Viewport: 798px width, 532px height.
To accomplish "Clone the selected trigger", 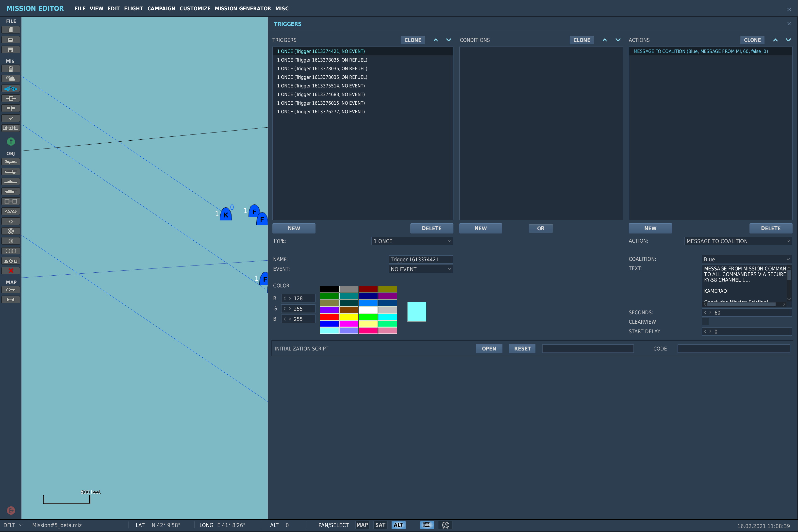I will [x=413, y=40].
